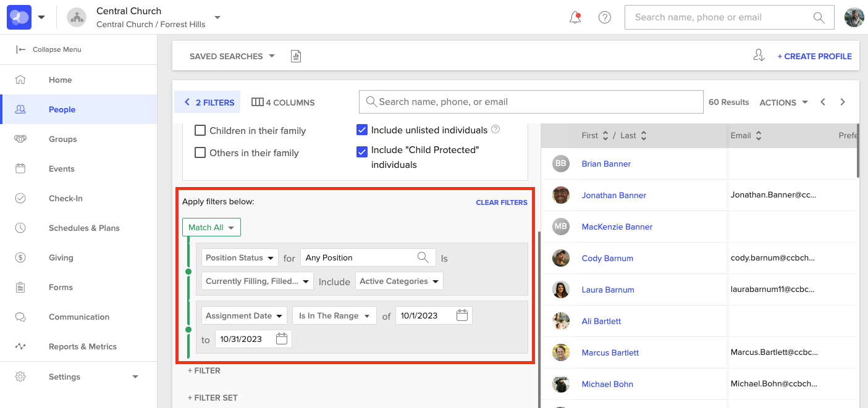Screen dimensions: 868x408
Task: Open the Is In The Range dropdown
Action: click(x=334, y=315)
